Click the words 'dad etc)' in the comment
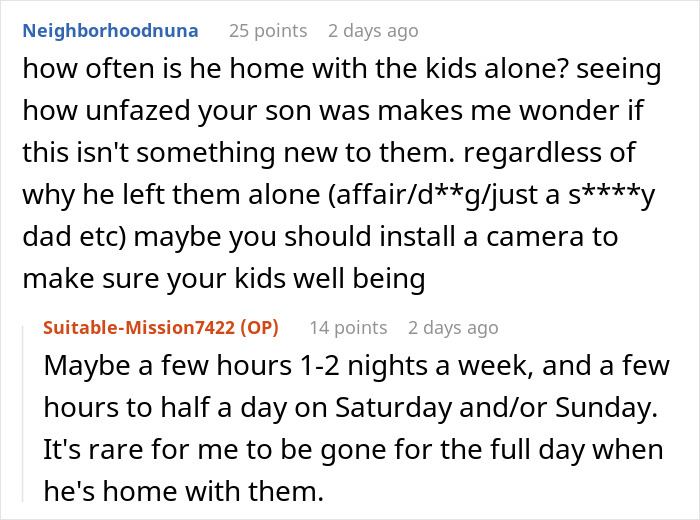Image resolution: width=700 pixels, height=520 pixels. [x=75, y=236]
